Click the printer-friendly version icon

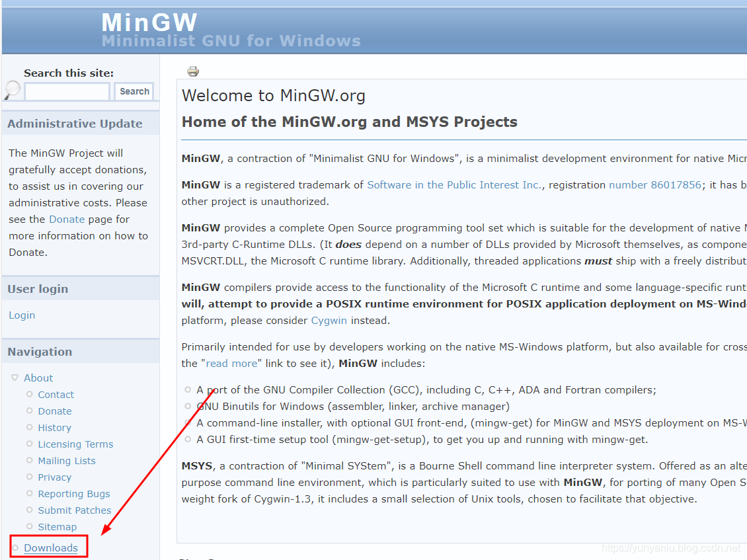tap(193, 71)
